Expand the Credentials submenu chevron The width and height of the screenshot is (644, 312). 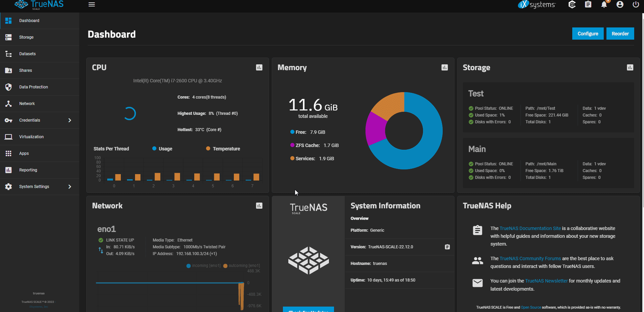70,120
